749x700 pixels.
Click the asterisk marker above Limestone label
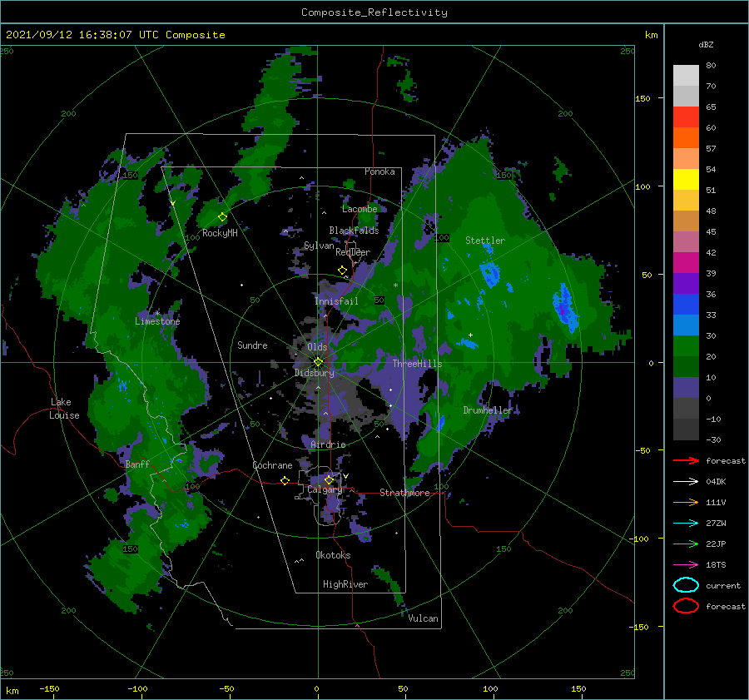157,314
